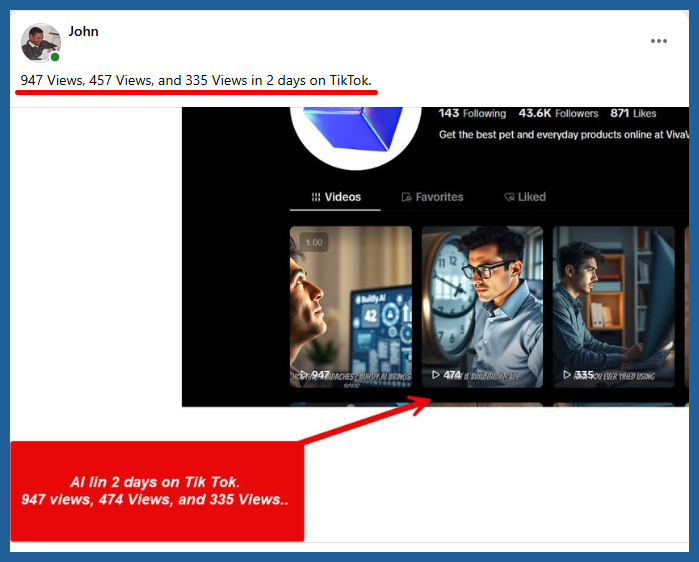699x562 pixels.
Task: Click the grid icon beside Videos
Action: [x=316, y=197]
